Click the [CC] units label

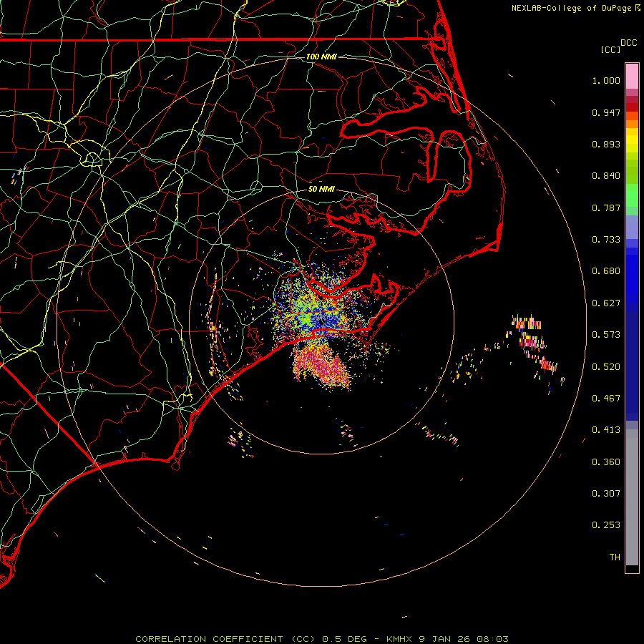610,49
